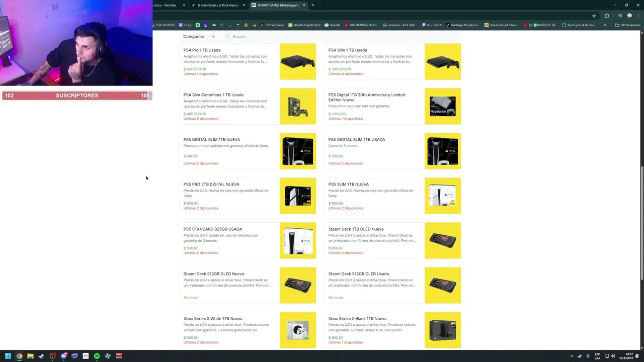Image resolution: width=644 pixels, height=362 pixels.
Task: Open the PS5 STANDARD 825GB USADA title
Action: [x=212, y=229]
